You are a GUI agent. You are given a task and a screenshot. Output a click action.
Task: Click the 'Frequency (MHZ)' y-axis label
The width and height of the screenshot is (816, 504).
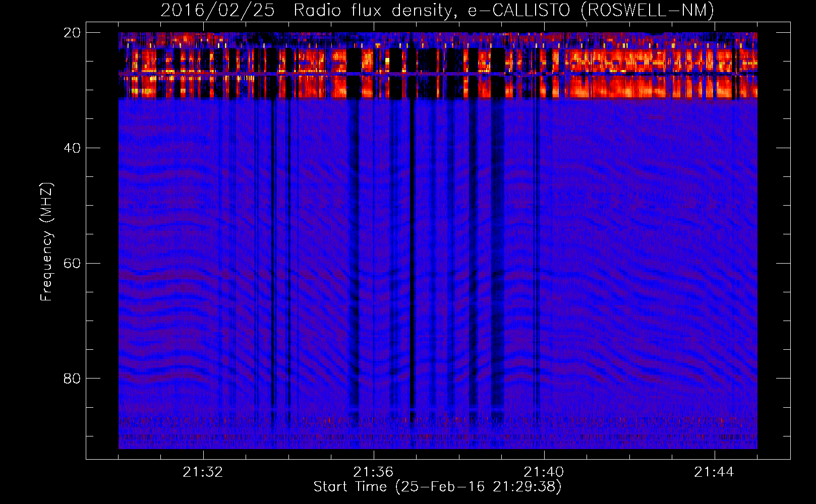[x=46, y=242]
